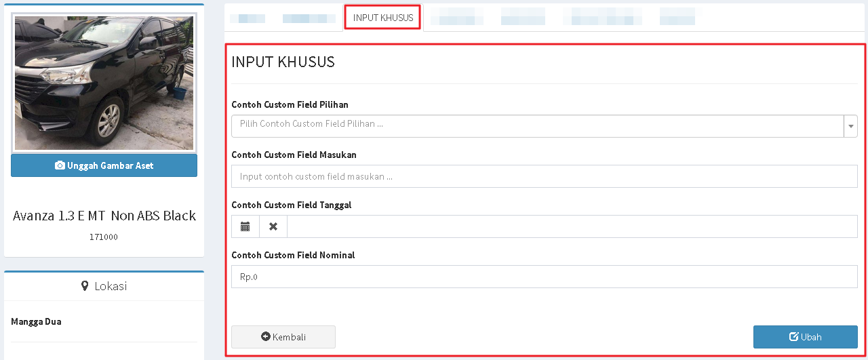Open the Contoh Custom Field Pilihan combo box
The height and width of the screenshot is (360, 868).
click(537, 126)
